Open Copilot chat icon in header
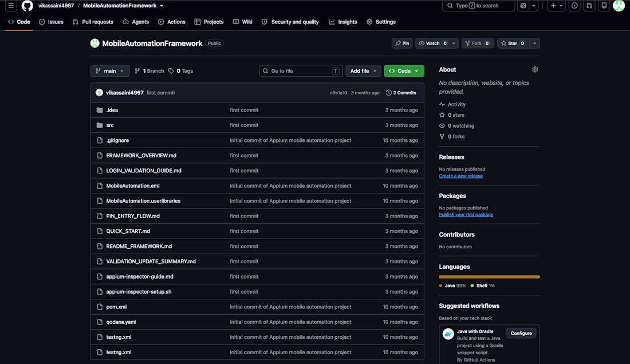This screenshot has width=630, height=364. (x=523, y=6)
